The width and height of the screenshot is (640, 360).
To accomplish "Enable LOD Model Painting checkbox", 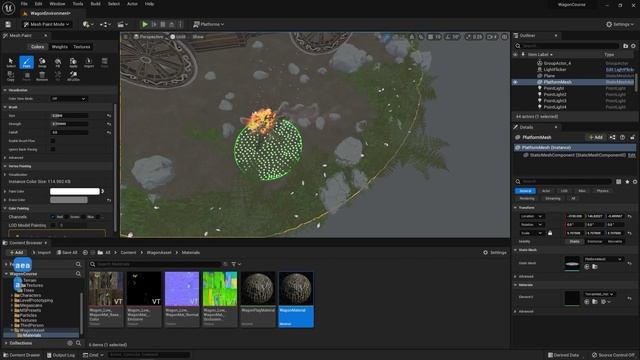I will coord(53,225).
